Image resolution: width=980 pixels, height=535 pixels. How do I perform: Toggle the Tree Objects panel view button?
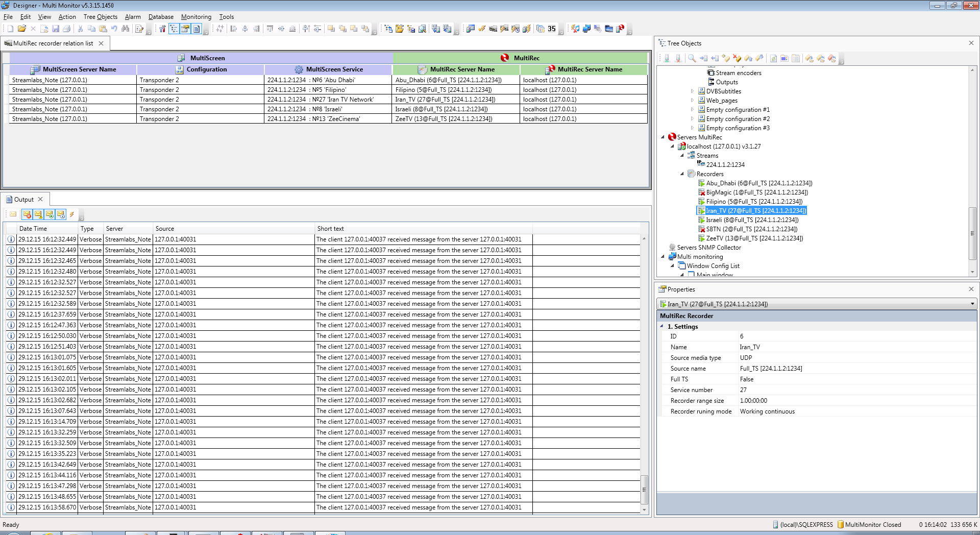174,29
